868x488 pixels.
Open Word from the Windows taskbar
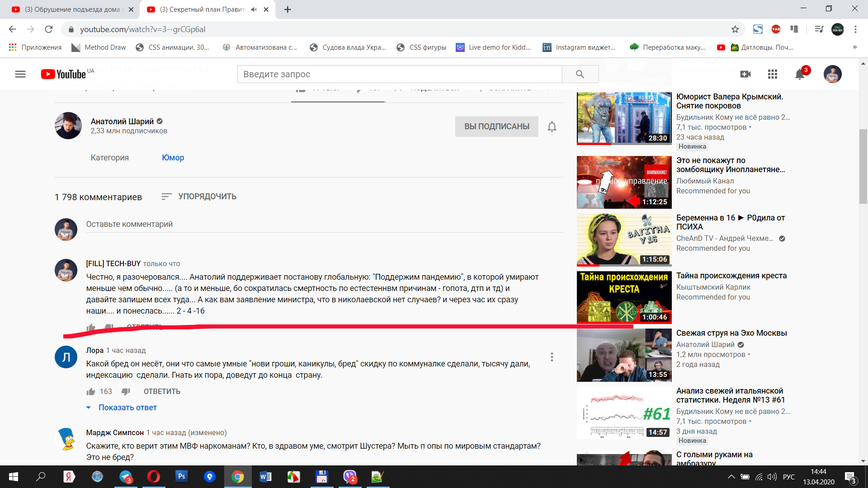[x=265, y=476]
